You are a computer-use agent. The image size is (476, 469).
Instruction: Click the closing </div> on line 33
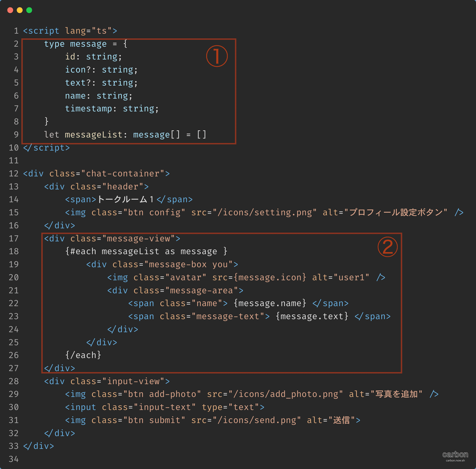click(x=38, y=446)
